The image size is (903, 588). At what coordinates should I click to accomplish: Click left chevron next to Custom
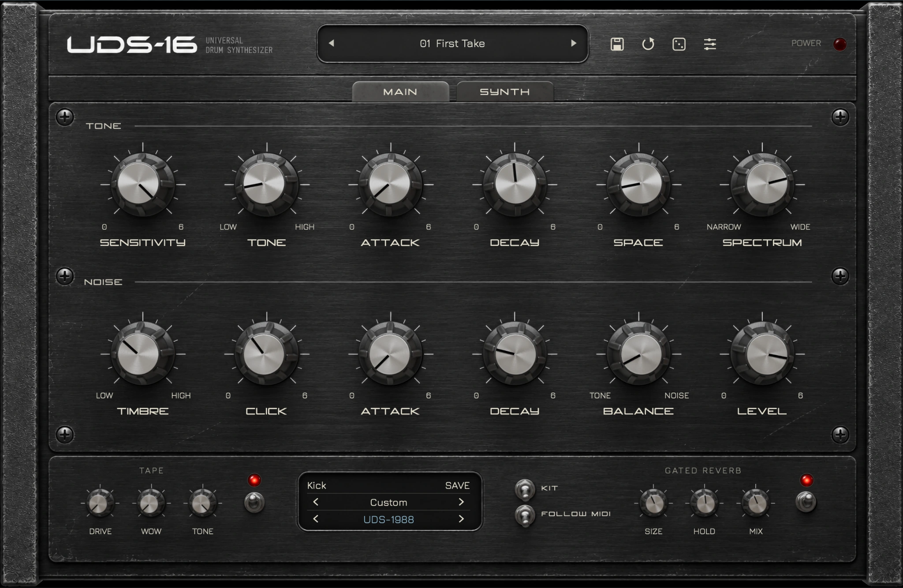(316, 502)
